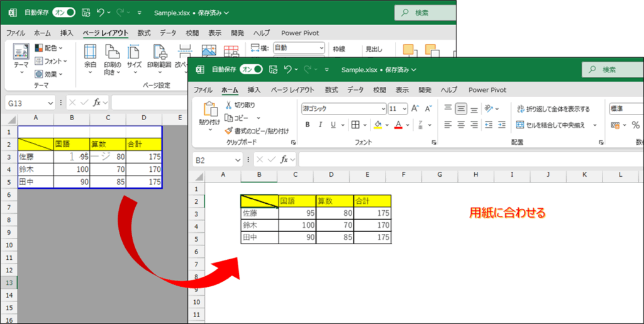Click Undo arrow in back Excel window
This screenshot has width=644, height=324.
coord(101,13)
